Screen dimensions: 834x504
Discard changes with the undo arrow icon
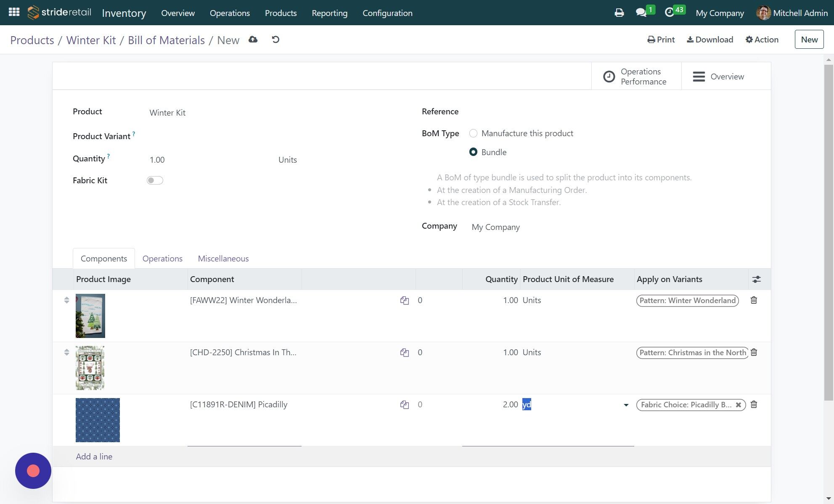pyautogui.click(x=275, y=39)
